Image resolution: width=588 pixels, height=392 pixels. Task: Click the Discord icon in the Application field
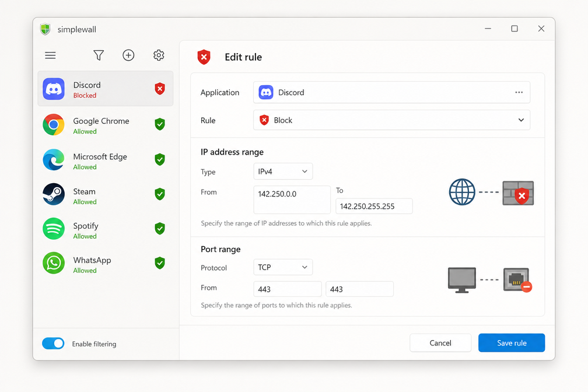[x=266, y=92]
